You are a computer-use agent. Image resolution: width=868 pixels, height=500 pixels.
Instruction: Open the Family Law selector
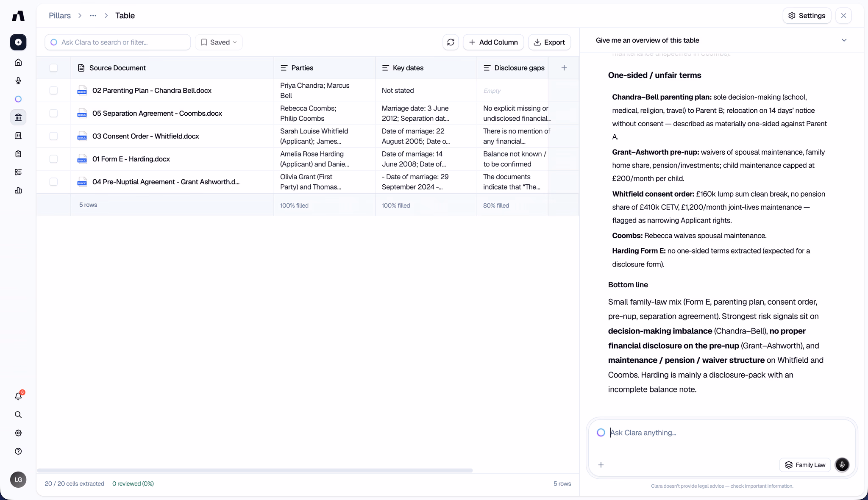coord(805,465)
